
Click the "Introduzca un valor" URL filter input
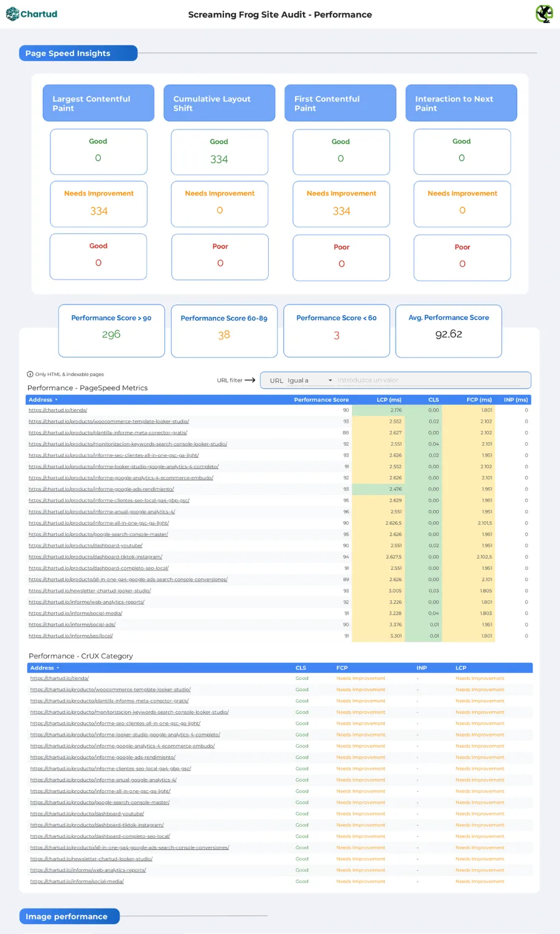click(x=429, y=380)
